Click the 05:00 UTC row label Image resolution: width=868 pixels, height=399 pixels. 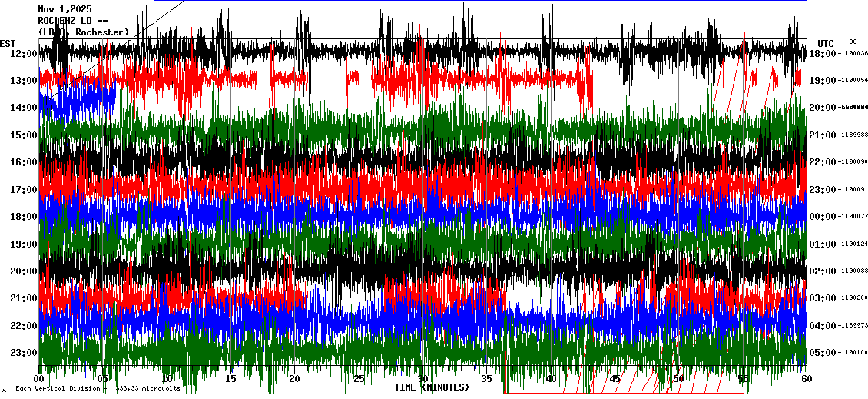tap(823, 353)
